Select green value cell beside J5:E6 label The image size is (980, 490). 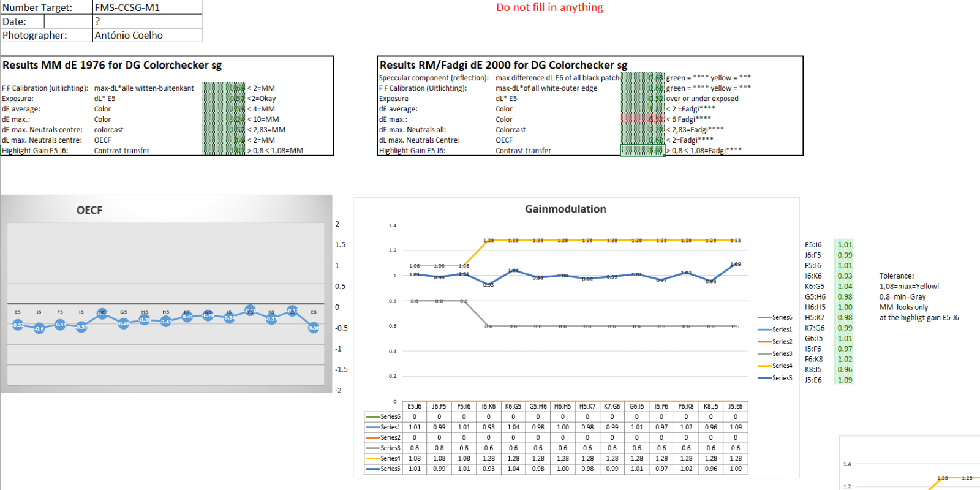coord(844,380)
